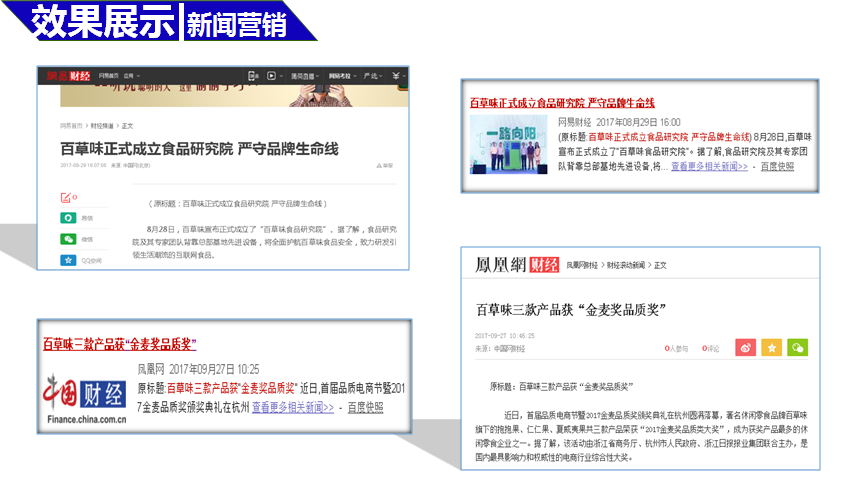Screen dimensions: 852x480
Task: Go to 网易首页 breadcrumb link
Action: pos(71,126)
